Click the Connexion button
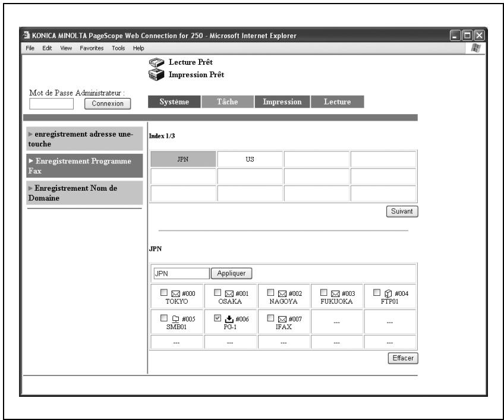The width and height of the screenshot is (504, 420). pyautogui.click(x=108, y=103)
